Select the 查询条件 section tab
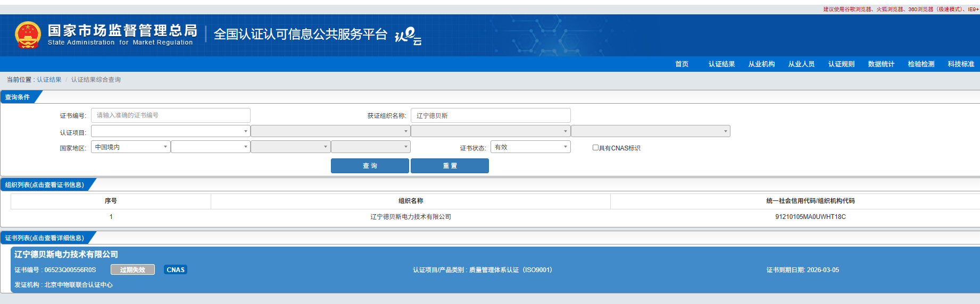The image size is (980, 304). point(18,97)
